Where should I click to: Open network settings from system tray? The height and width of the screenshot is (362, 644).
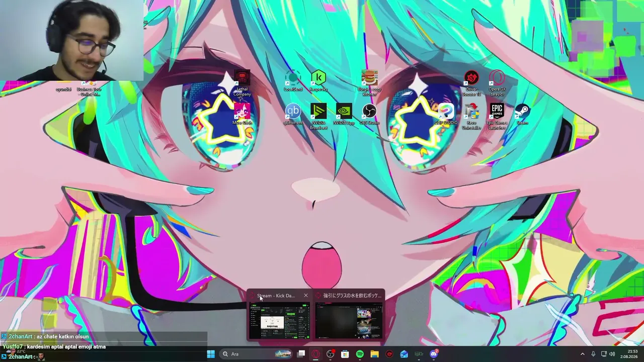(604, 354)
